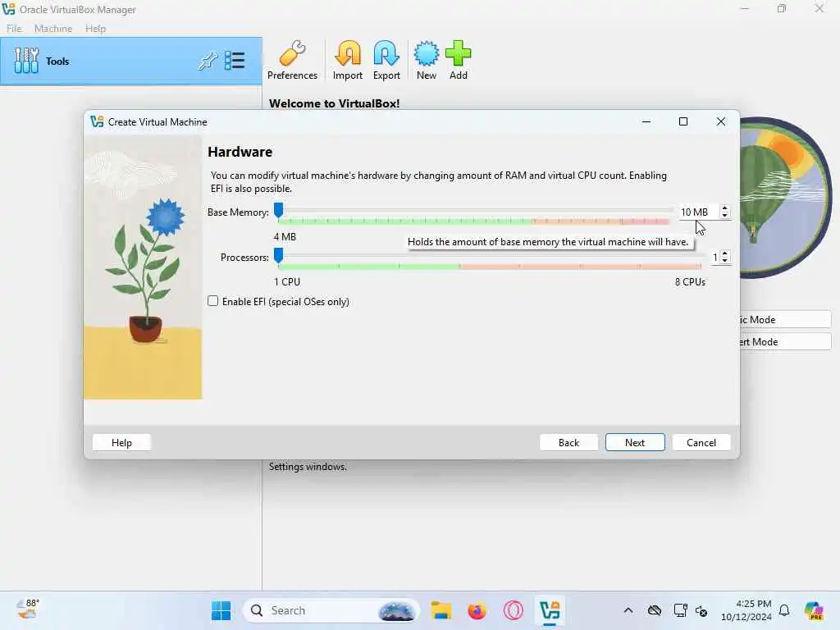The image size is (840, 630).
Task: Open the Tools list menu icon
Action: pyautogui.click(x=235, y=61)
